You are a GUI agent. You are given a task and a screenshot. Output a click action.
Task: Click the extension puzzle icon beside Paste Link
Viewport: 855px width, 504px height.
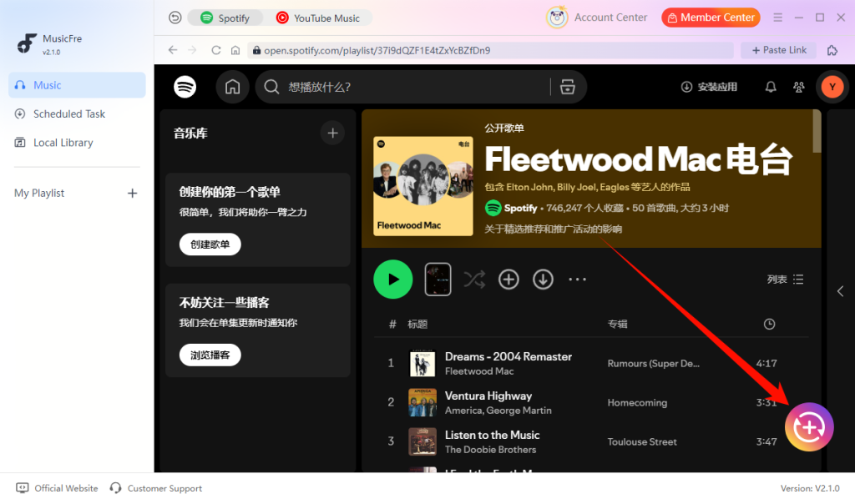[832, 50]
